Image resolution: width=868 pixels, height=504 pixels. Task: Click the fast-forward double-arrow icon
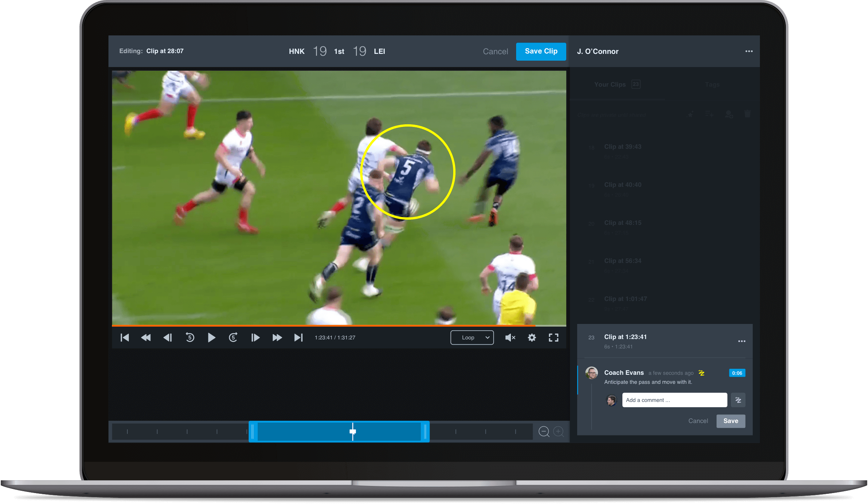click(x=277, y=338)
